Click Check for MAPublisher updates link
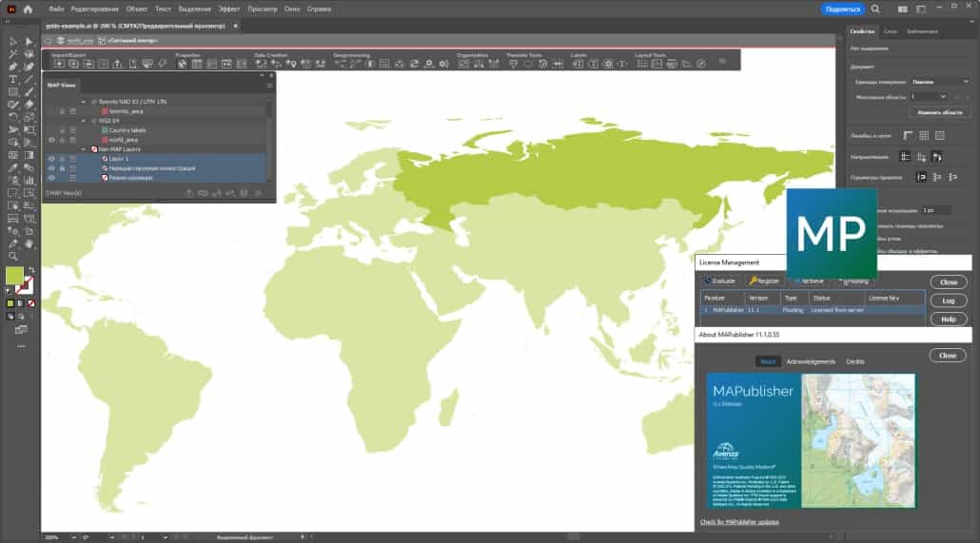The image size is (980, 543). click(739, 522)
